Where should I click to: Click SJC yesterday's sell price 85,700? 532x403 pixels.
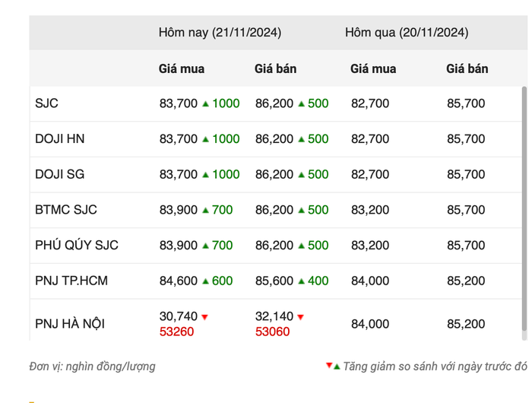point(466,103)
